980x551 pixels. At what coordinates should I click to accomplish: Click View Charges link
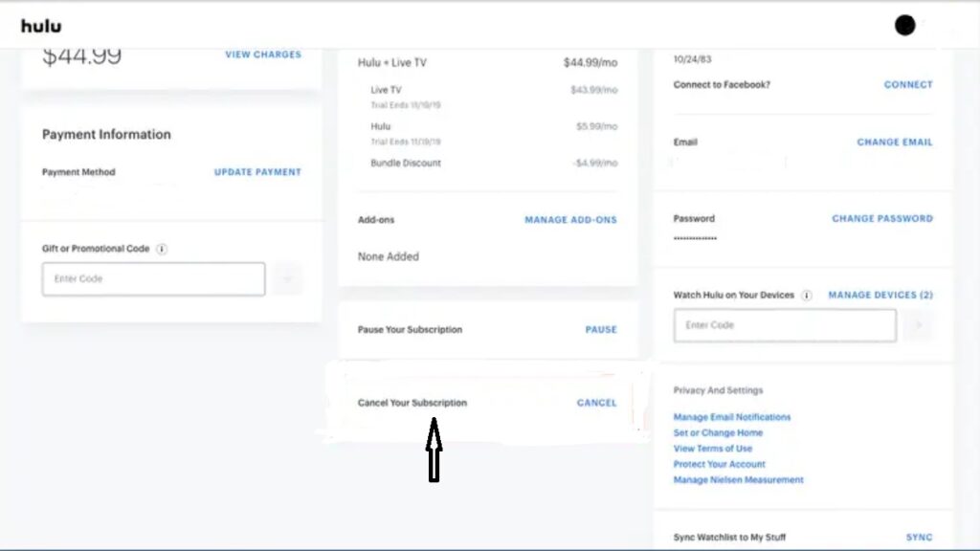tap(263, 55)
